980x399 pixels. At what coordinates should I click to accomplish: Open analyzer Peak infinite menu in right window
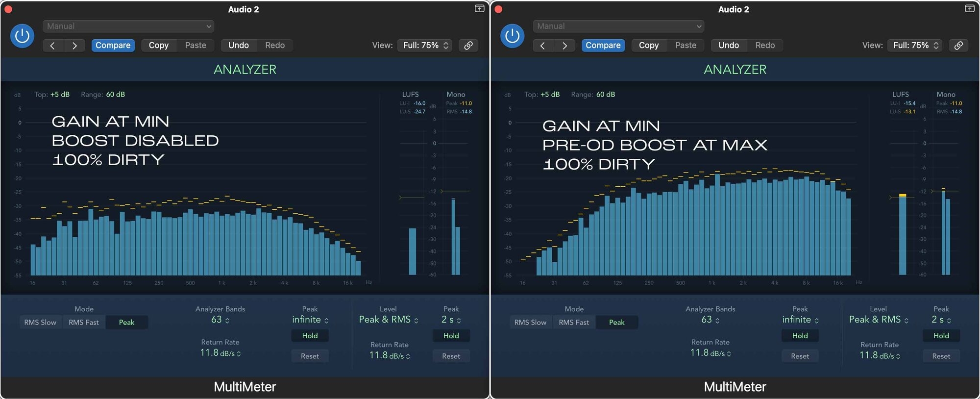[800, 320]
